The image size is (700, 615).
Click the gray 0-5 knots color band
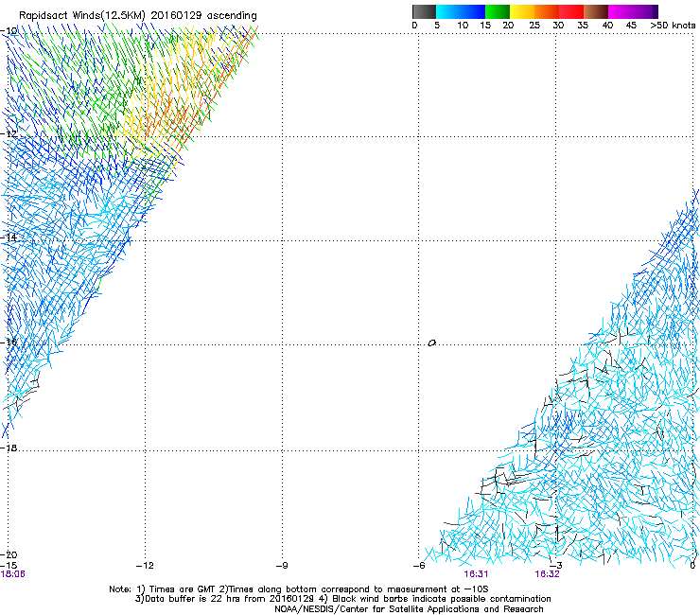pyautogui.click(x=424, y=11)
